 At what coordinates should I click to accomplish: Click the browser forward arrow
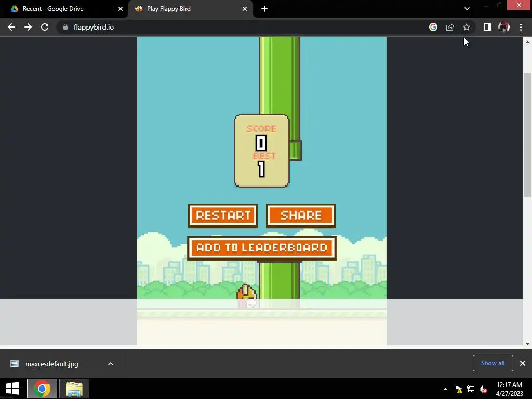tap(28, 27)
